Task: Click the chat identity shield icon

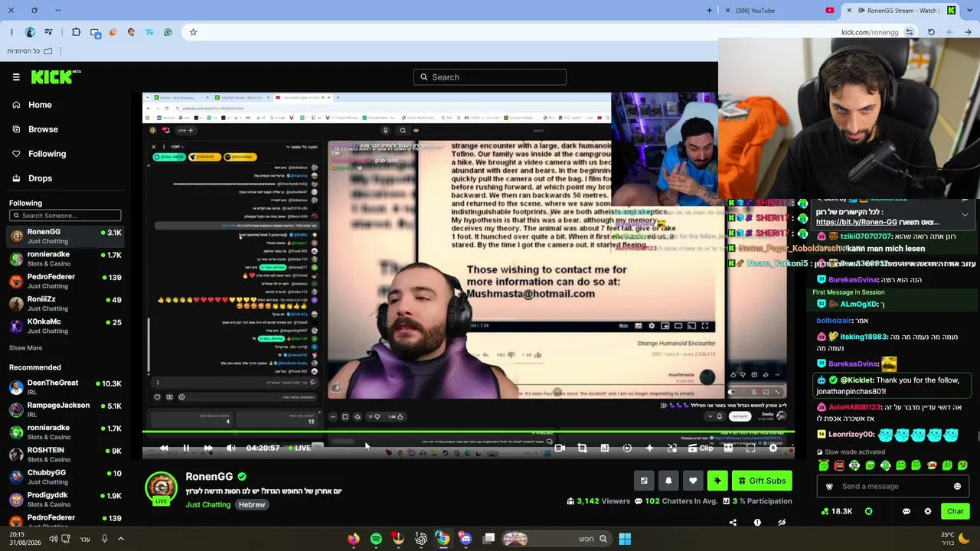Action: click(x=829, y=487)
